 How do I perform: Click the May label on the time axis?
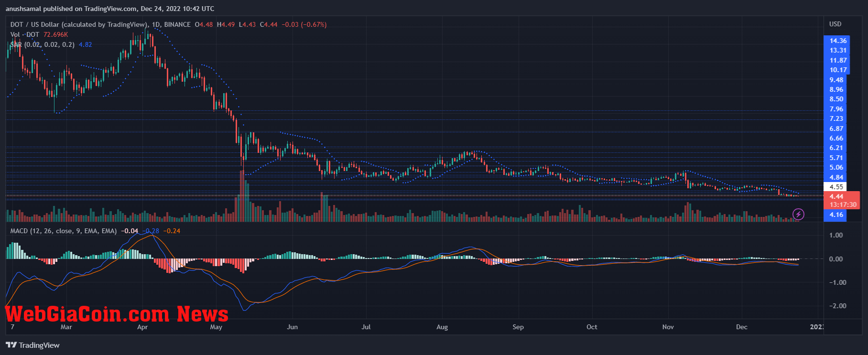[x=216, y=327]
